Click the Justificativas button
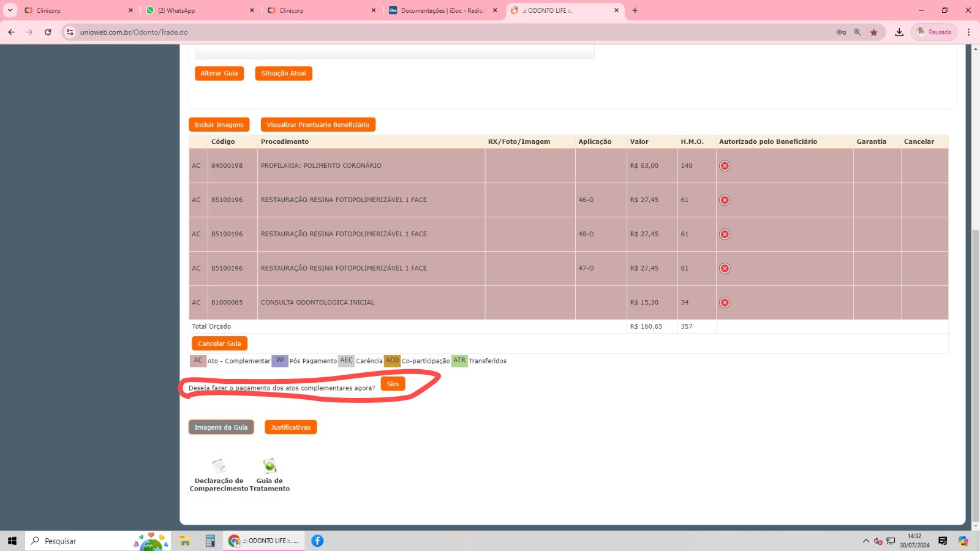 [x=291, y=427]
